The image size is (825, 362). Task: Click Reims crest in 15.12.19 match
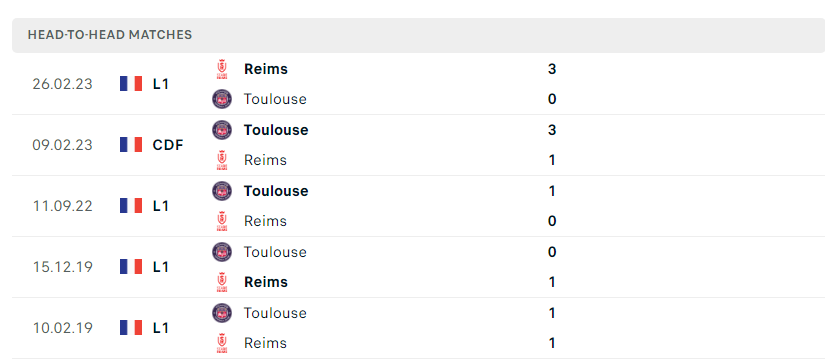[x=222, y=282]
